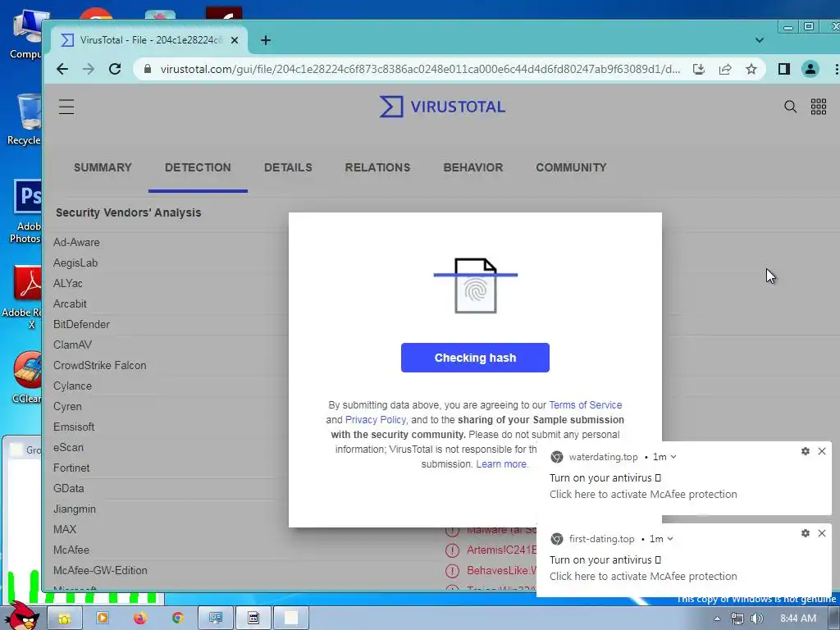Switch to the DETAILS tab
Image resolution: width=840 pixels, height=630 pixels.
(x=288, y=167)
